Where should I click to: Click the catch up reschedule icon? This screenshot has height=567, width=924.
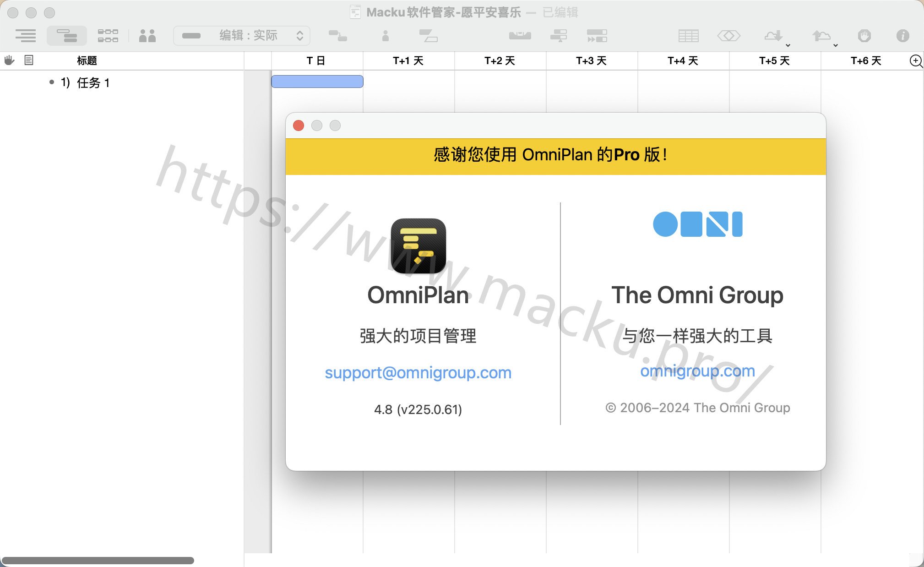(597, 36)
